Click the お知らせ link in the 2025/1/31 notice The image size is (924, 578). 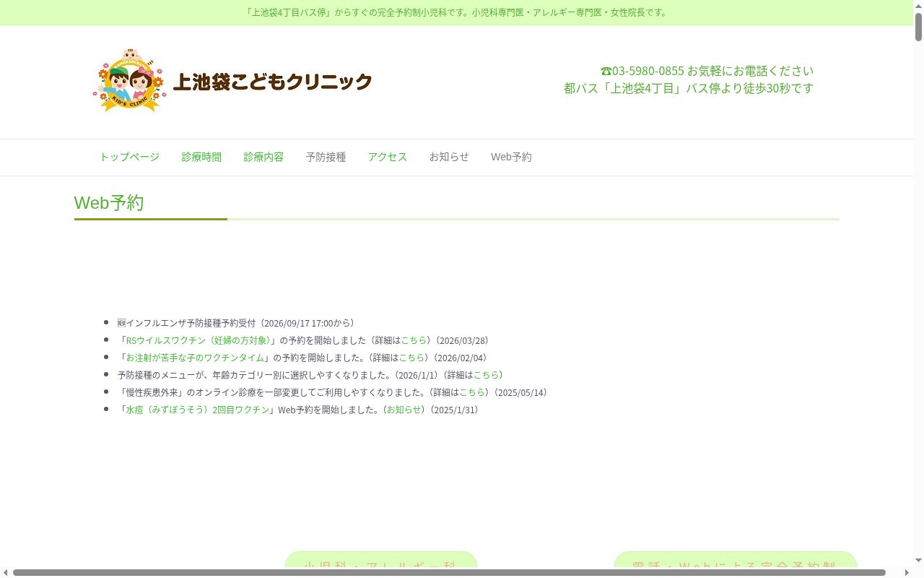point(404,410)
